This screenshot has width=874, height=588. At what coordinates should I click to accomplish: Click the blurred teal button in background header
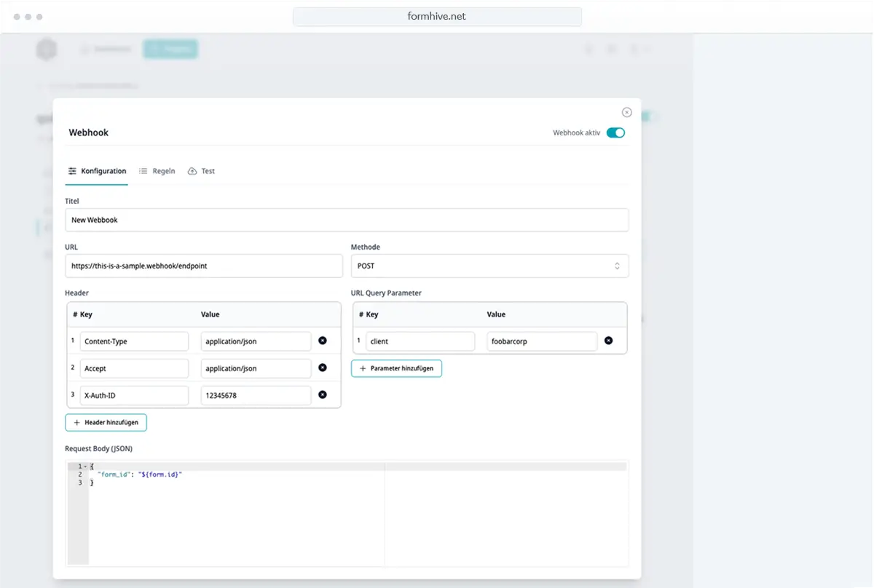(x=170, y=49)
